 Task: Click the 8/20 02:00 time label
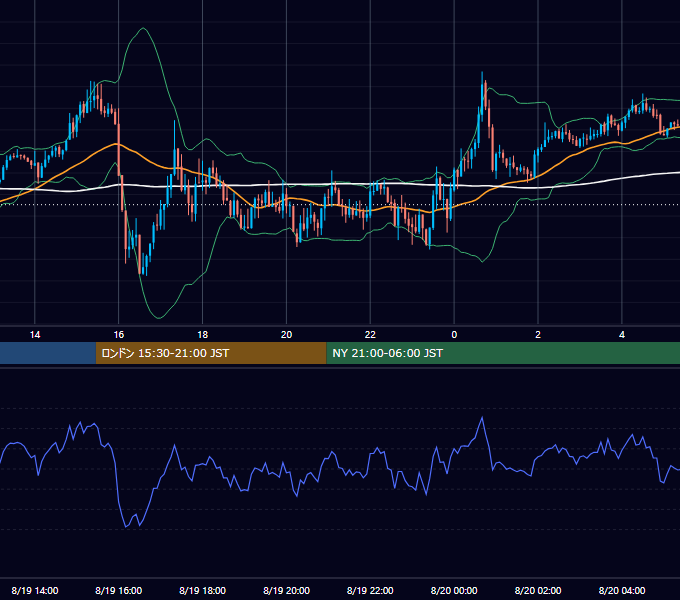click(x=538, y=590)
